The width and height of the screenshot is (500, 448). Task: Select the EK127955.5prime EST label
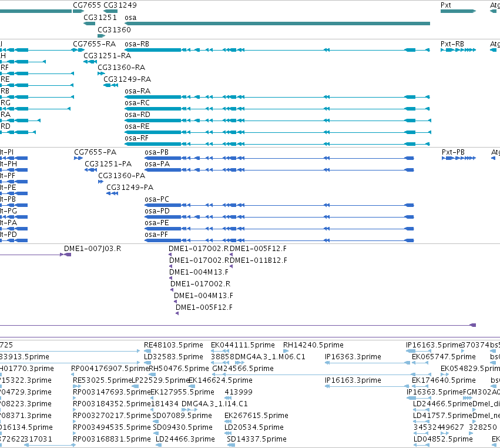coord(182,392)
